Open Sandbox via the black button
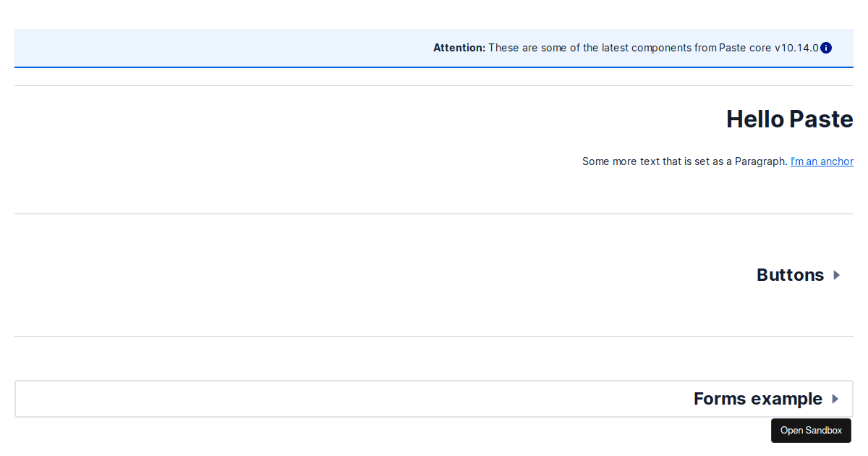This screenshot has width=868, height=456. [811, 431]
